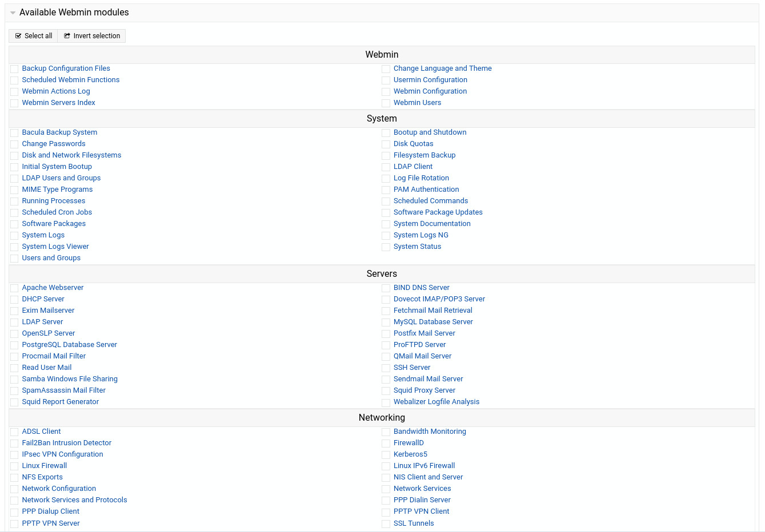The width and height of the screenshot is (765, 532).
Task: Open the SpamAssassin Mail Filter link
Action: tap(64, 390)
